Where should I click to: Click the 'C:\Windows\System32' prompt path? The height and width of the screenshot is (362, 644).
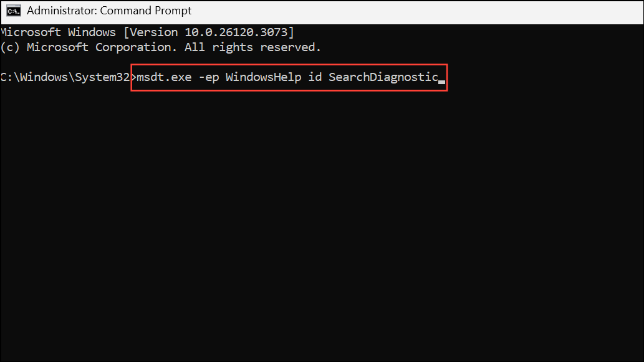[x=65, y=77]
